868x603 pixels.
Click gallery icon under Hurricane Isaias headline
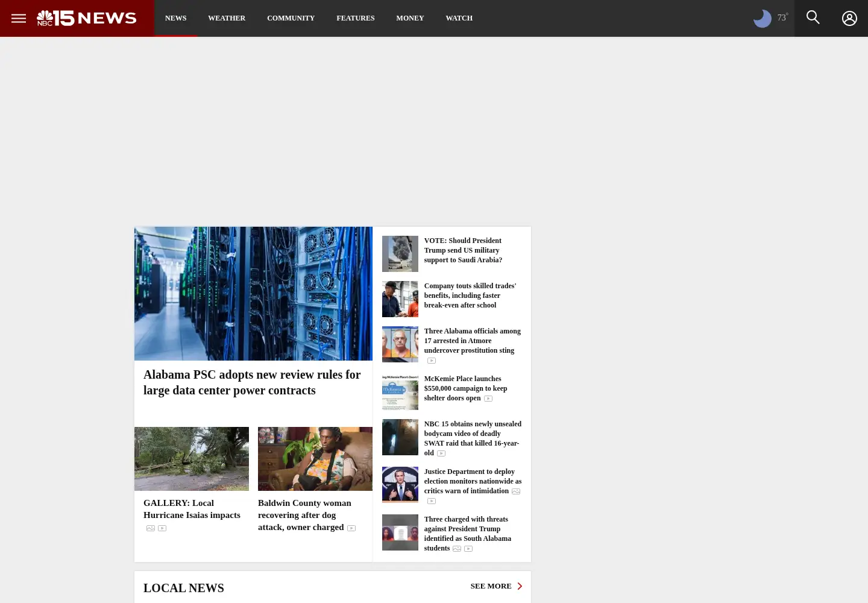(x=151, y=528)
